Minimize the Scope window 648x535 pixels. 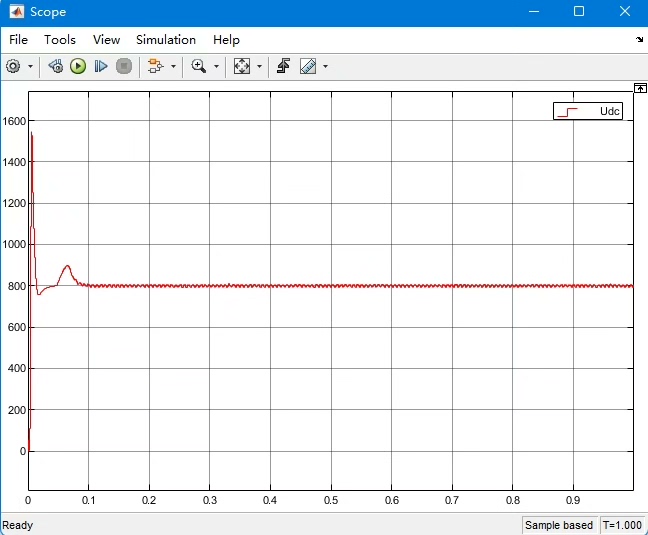click(534, 11)
